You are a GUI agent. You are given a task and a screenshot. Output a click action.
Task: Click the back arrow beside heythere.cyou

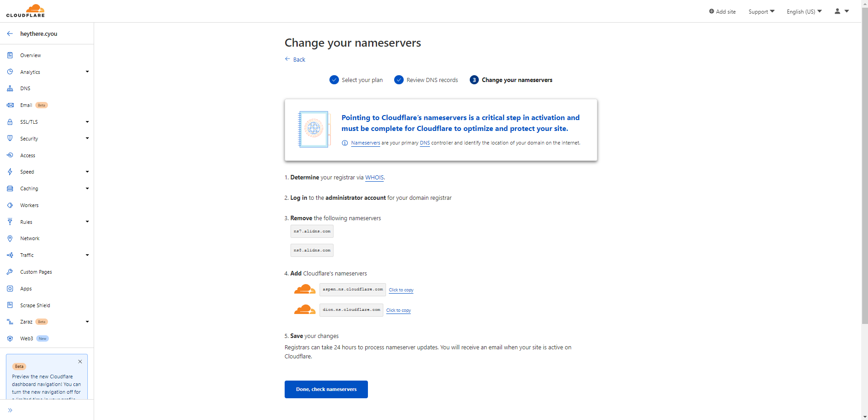click(x=10, y=34)
